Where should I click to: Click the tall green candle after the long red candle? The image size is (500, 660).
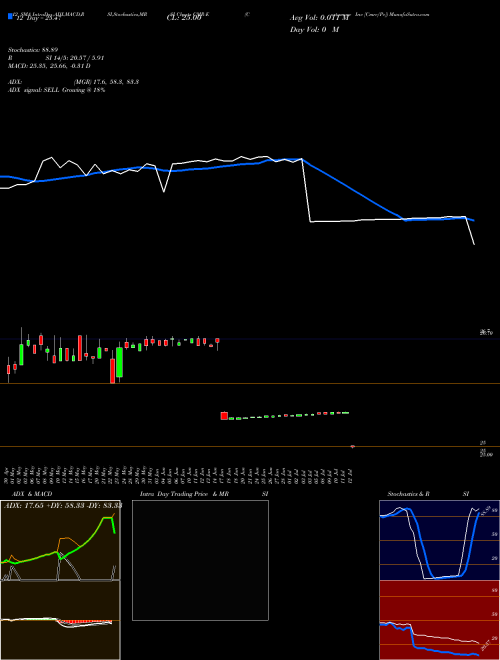120,362
